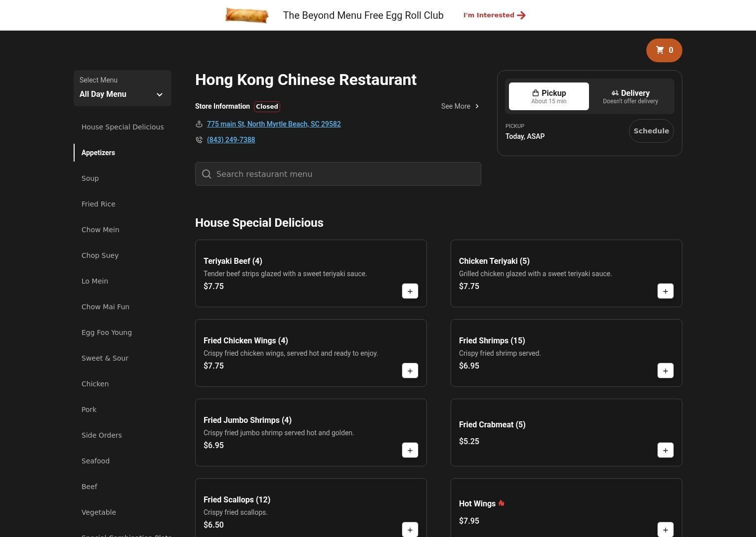Focus the Search restaurant menu field
Screen dimensions: 756x537
pos(338,174)
